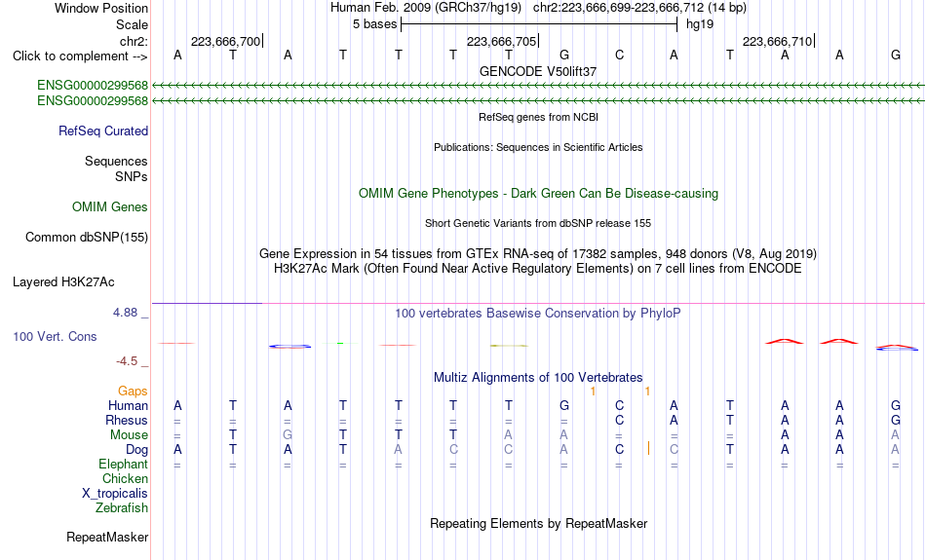Click the chr2:223,666,699-223,666,712 position text

[639, 8]
